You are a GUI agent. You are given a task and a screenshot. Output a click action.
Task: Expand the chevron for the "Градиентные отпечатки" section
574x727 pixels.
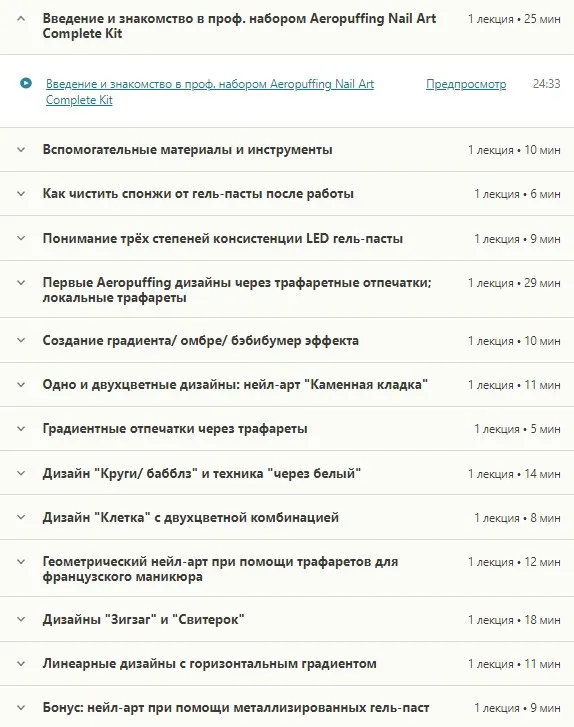[21, 429]
